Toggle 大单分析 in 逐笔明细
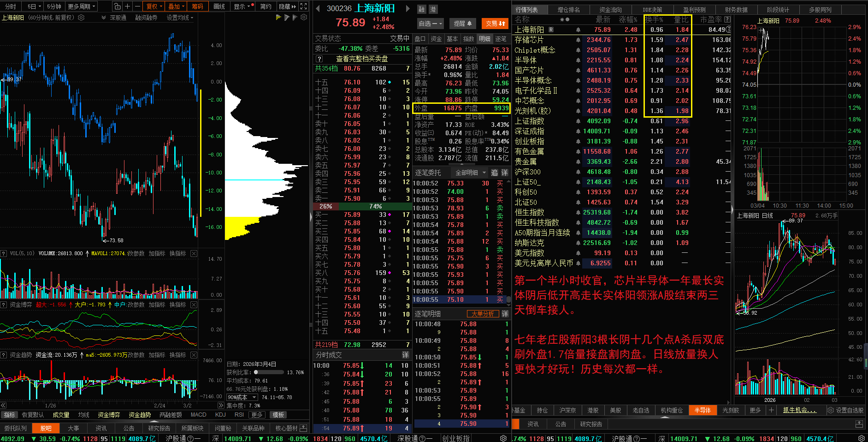This screenshot has height=442, width=868. click(x=483, y=314)
